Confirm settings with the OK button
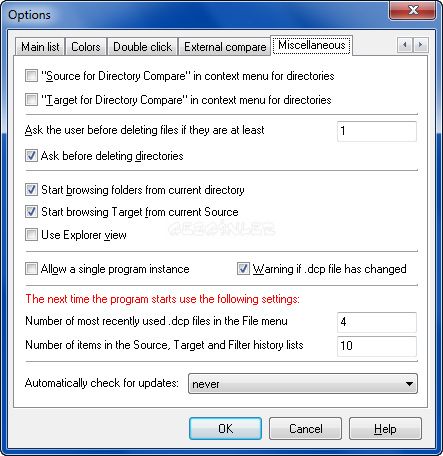Viewport: 443px width, 456px height. [225, 429]
